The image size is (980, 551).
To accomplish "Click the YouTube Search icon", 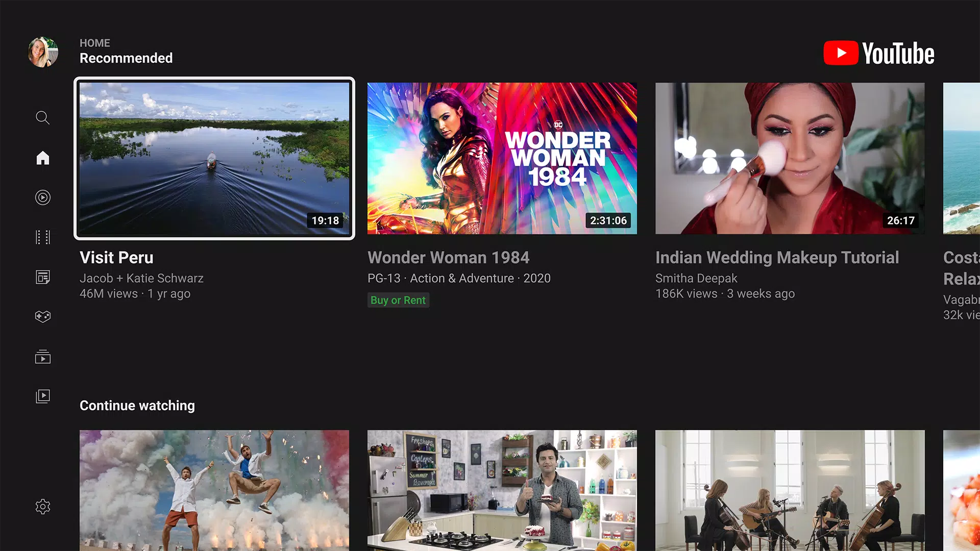I will pos(42,118).
